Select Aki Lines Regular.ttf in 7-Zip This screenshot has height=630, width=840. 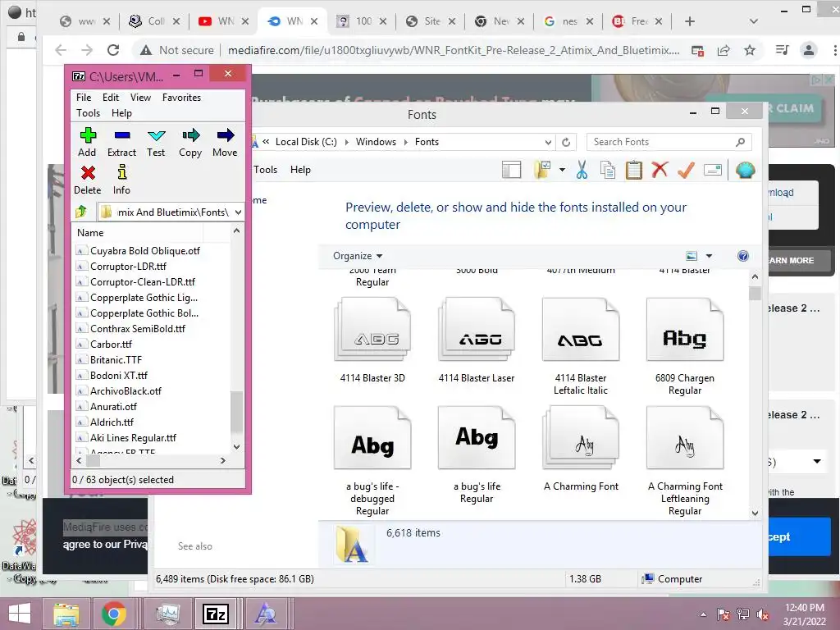(132, 438)
